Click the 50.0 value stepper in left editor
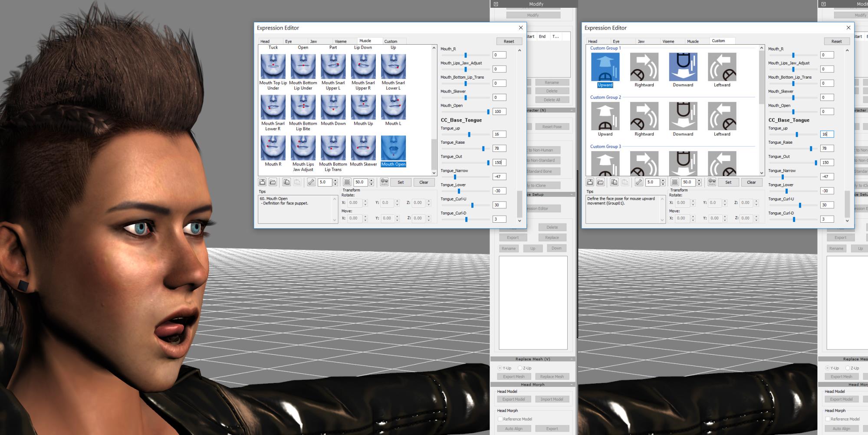 click(x=371, y=182)
